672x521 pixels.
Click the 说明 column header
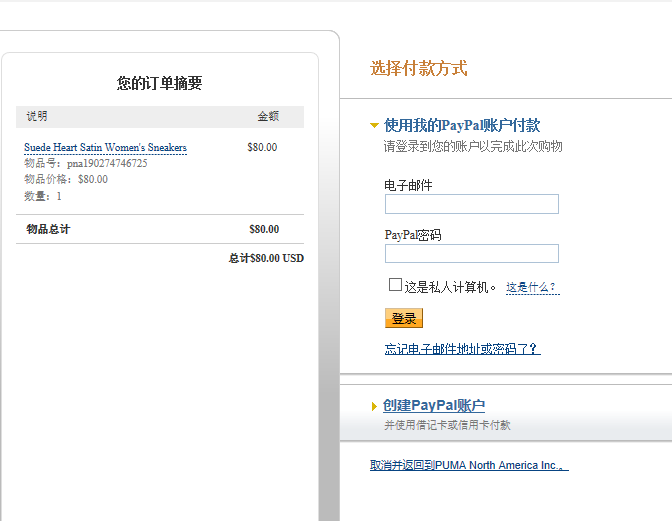tap(37, 116)
